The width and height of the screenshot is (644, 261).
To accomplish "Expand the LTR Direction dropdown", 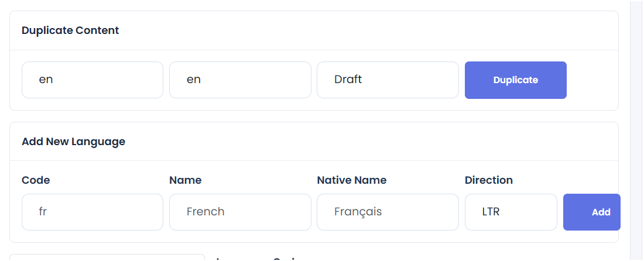I will [511, 212].
